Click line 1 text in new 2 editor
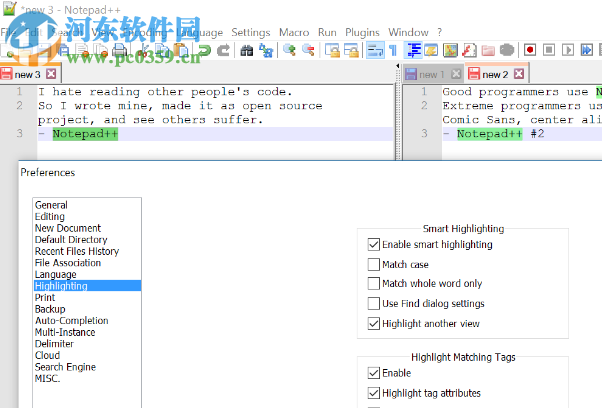 [522, 92]
